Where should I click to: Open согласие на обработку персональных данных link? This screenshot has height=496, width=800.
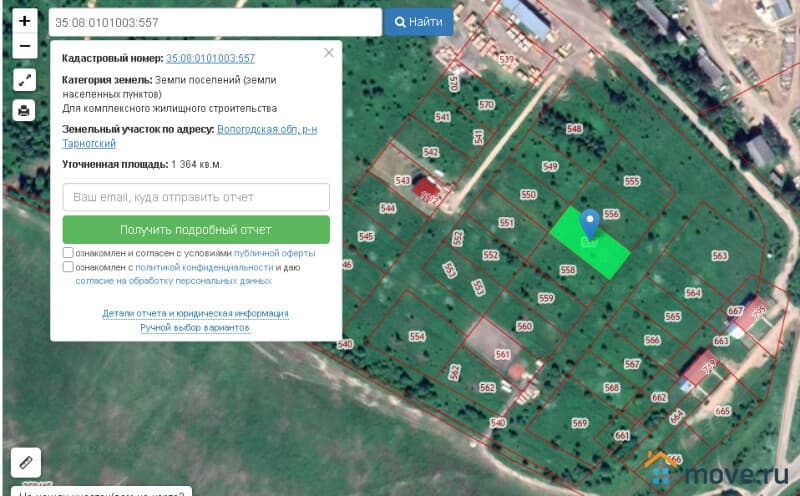click(x=173, y=281)
